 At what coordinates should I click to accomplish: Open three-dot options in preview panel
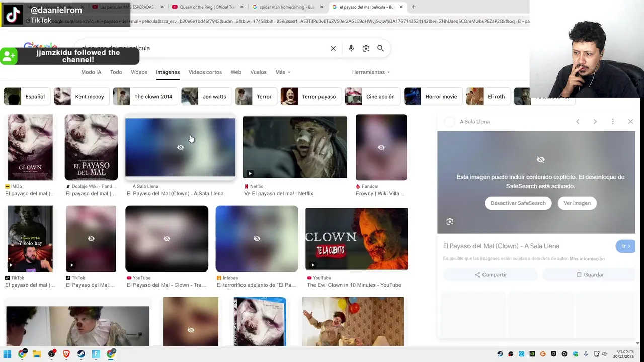(613, 122)
